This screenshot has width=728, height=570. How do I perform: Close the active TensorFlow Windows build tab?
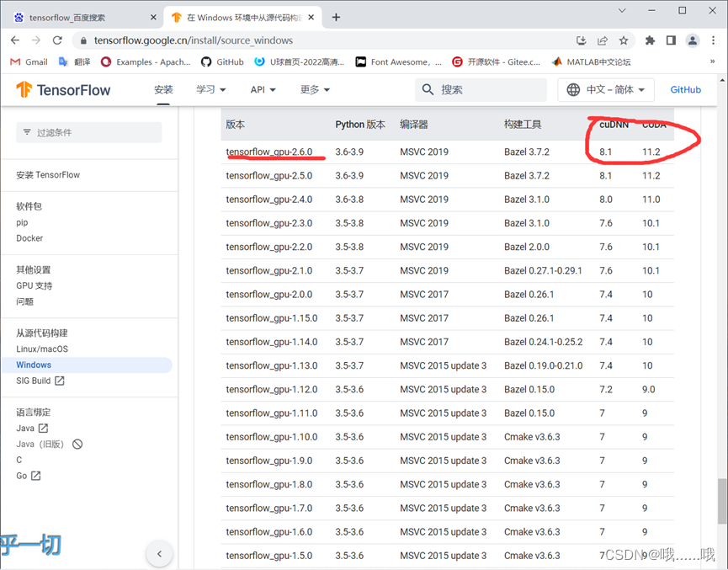pos(311,17)
